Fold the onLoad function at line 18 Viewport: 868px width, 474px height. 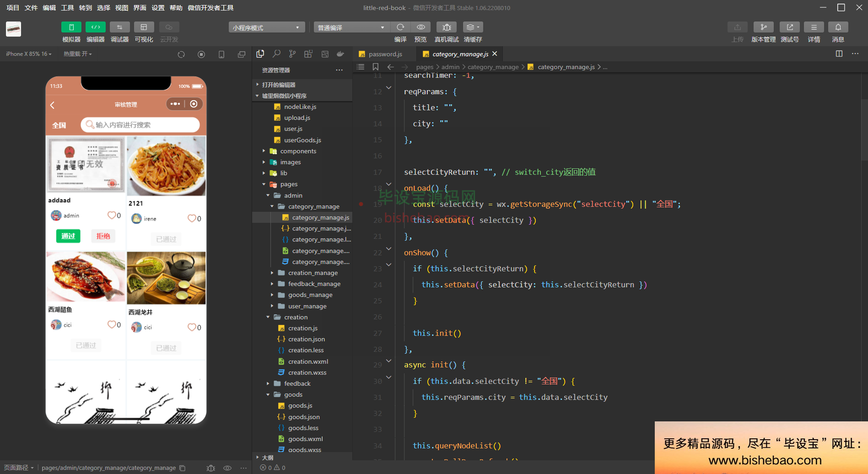pos(389,184)
